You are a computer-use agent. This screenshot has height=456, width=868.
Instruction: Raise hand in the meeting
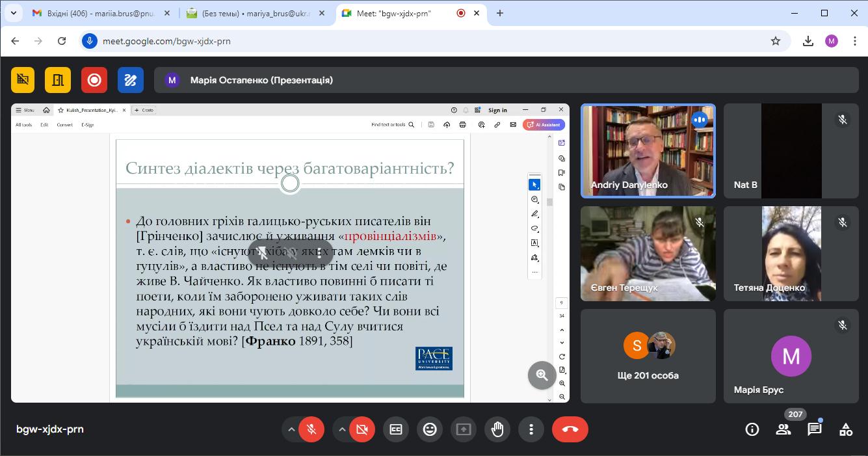[x=497, y=429]
